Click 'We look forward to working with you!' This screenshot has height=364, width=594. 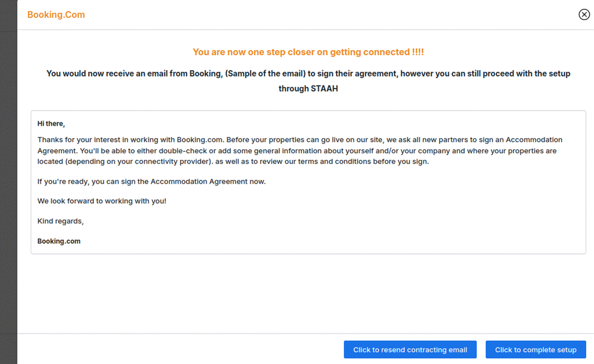(x=102, y=201)
